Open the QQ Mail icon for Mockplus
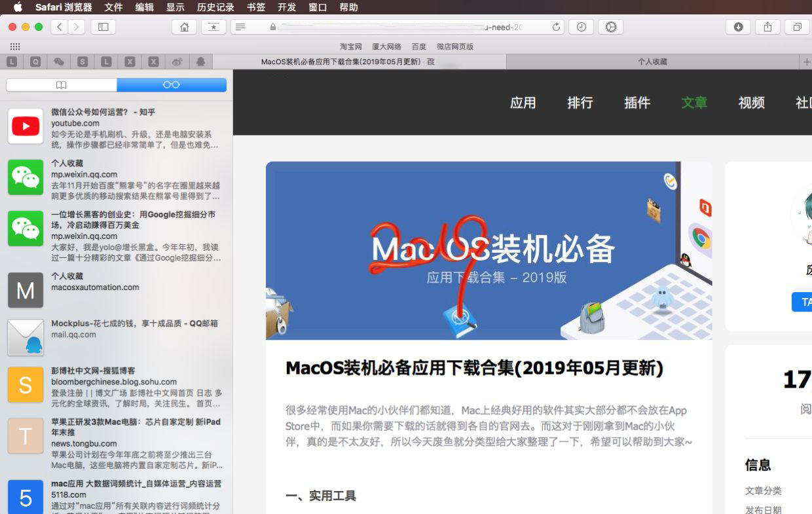The width and height of the screenshot is (812, 514). 26,337
